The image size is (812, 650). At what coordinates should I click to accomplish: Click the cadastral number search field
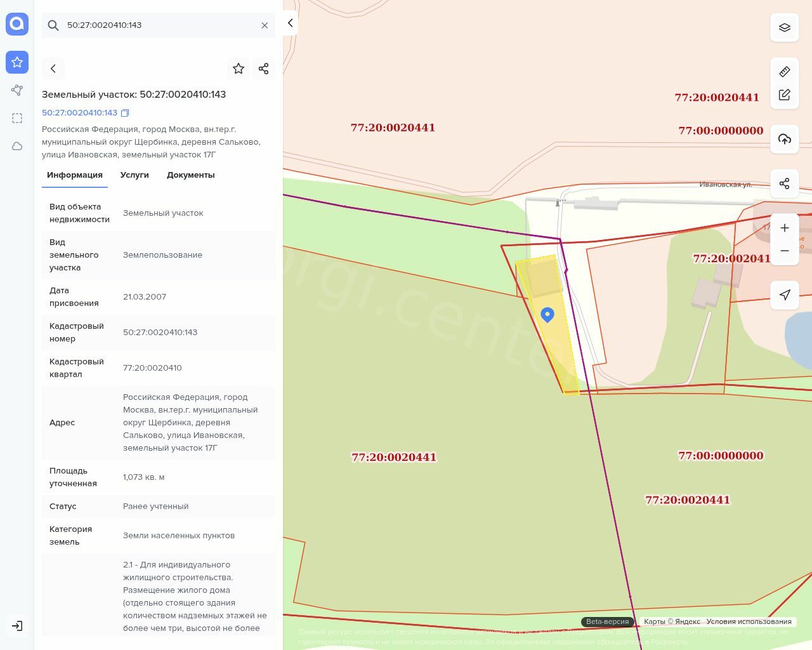pos(159,25)
